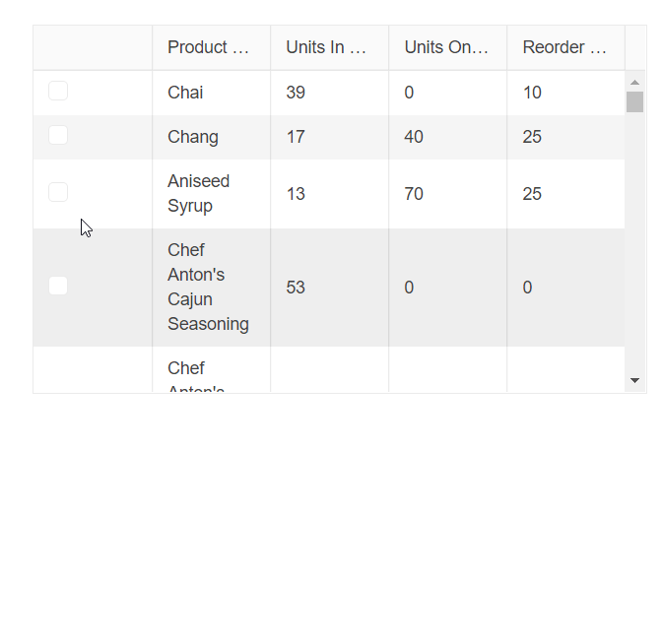Click units on order value 70

coord(414,194)
